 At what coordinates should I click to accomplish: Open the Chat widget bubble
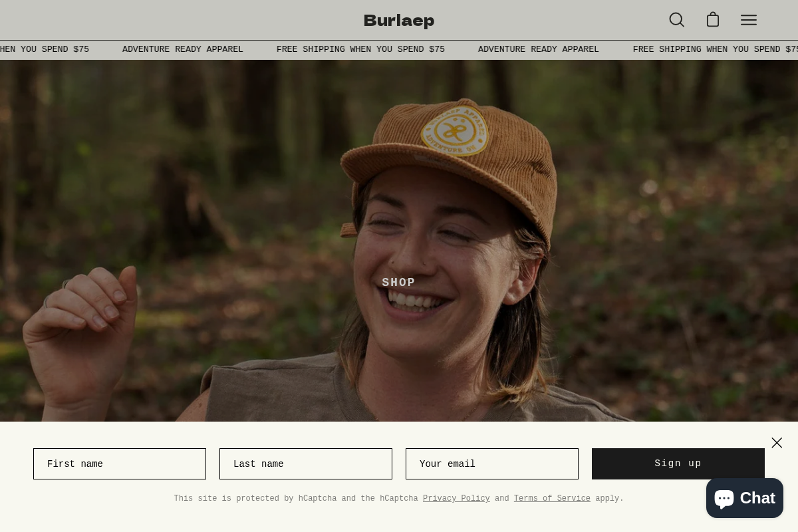(x=744, y=498)
